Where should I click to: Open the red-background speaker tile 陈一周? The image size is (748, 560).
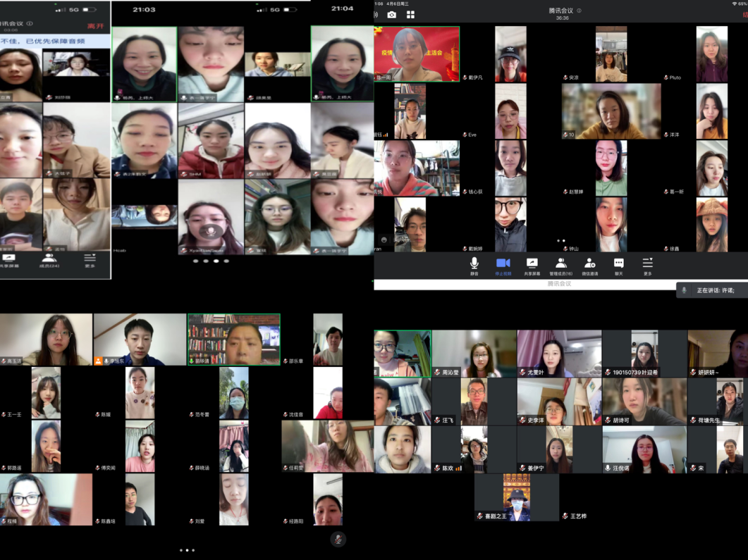point(417,54)
